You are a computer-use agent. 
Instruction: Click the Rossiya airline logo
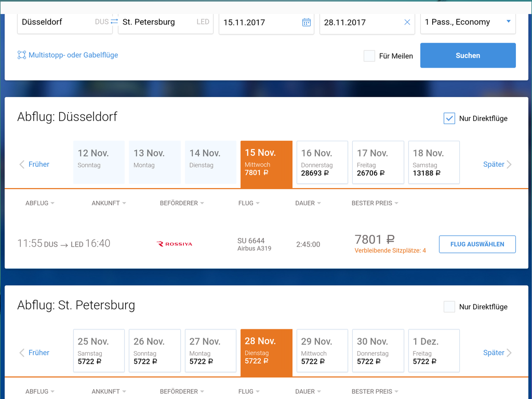tap(175, 244)
